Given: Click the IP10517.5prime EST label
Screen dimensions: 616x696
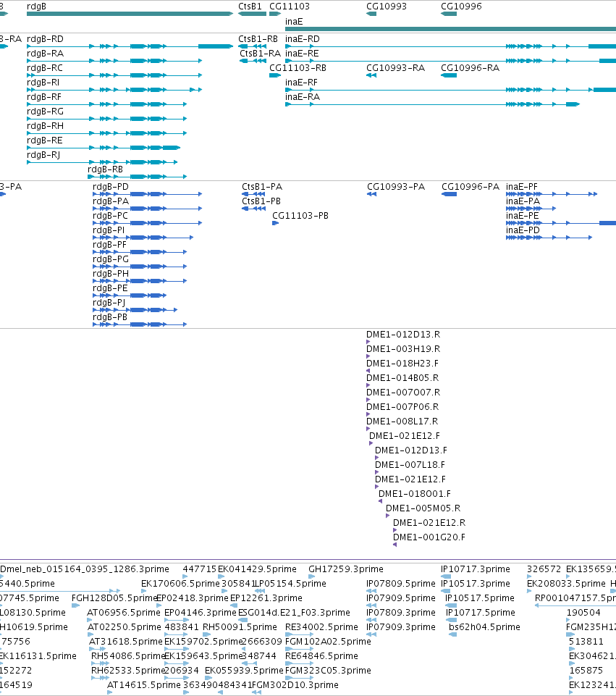Looking at the screenshot, I should coord(480,598).
